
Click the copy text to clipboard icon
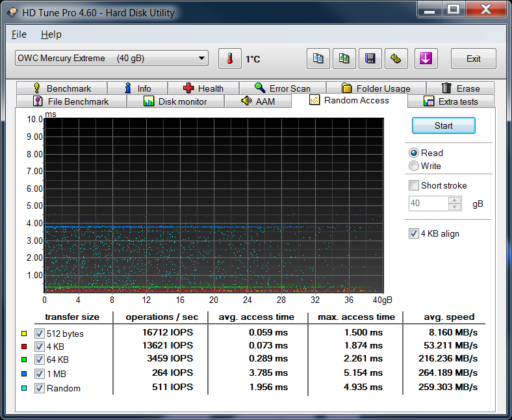pyautogui.click(x=318, y=59)
